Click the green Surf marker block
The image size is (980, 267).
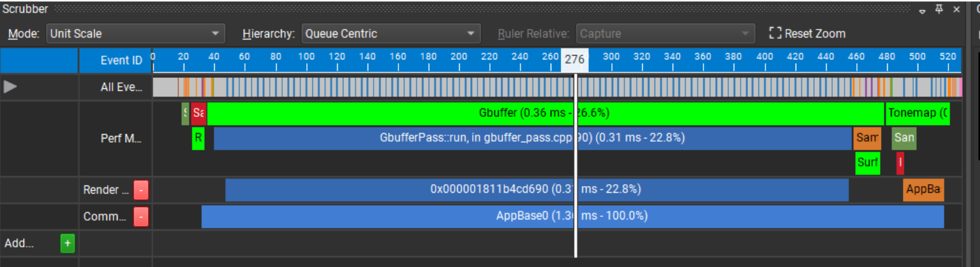(867, 163)
